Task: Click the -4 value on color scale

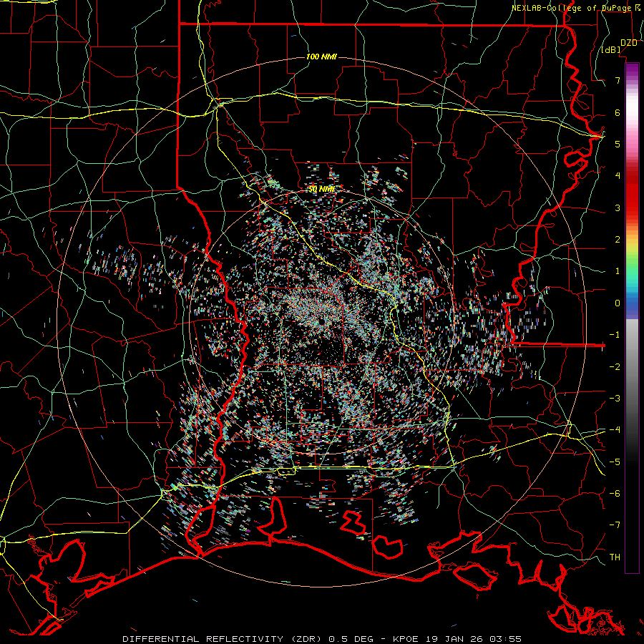Action: (x=615, y=430)
